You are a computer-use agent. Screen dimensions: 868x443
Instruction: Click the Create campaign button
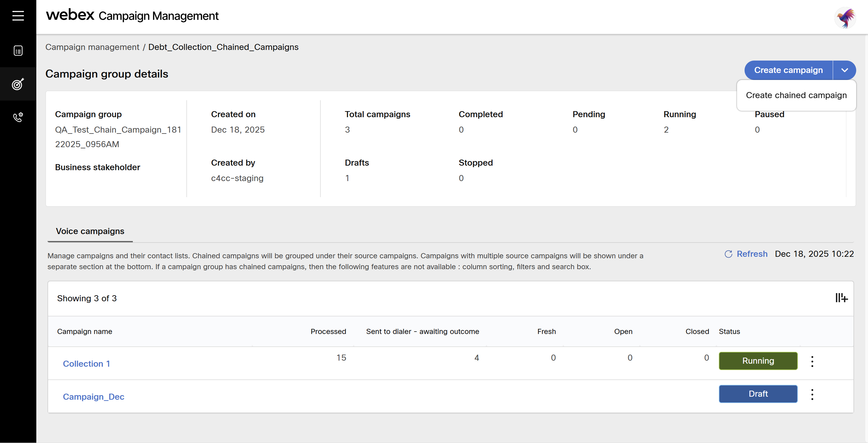click(x=788, y=70)
